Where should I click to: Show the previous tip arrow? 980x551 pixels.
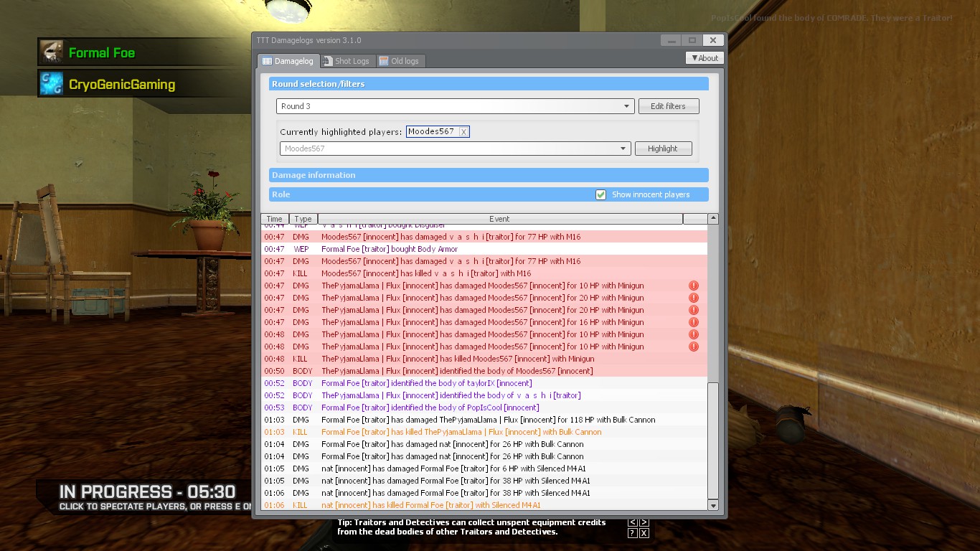tap(632, 523)
